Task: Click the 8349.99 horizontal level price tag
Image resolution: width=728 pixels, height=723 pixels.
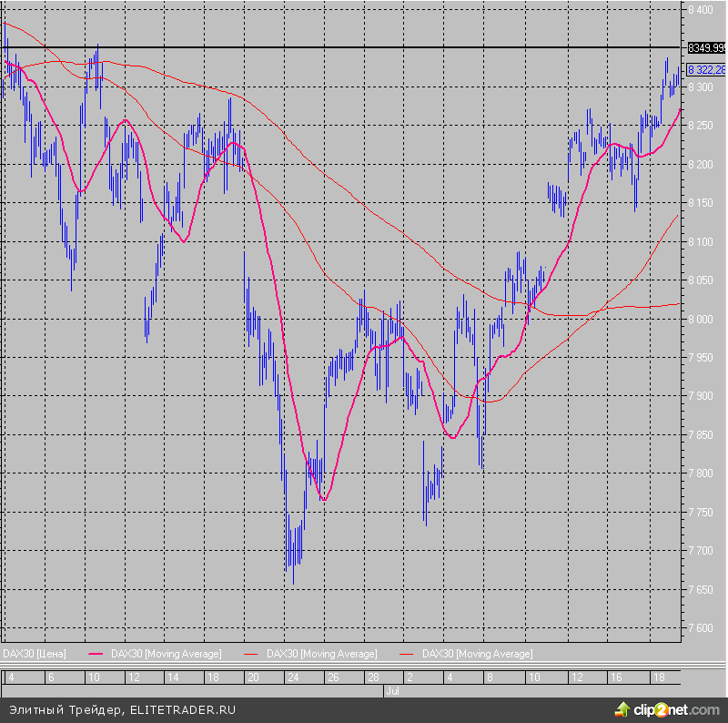Action: coord(706,47)
